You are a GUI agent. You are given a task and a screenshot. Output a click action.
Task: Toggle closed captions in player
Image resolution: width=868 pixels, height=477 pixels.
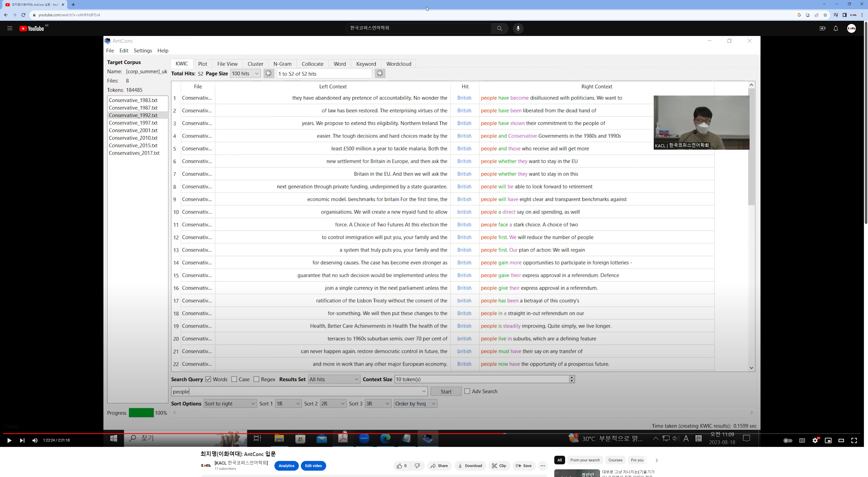(x=802, y=440)
